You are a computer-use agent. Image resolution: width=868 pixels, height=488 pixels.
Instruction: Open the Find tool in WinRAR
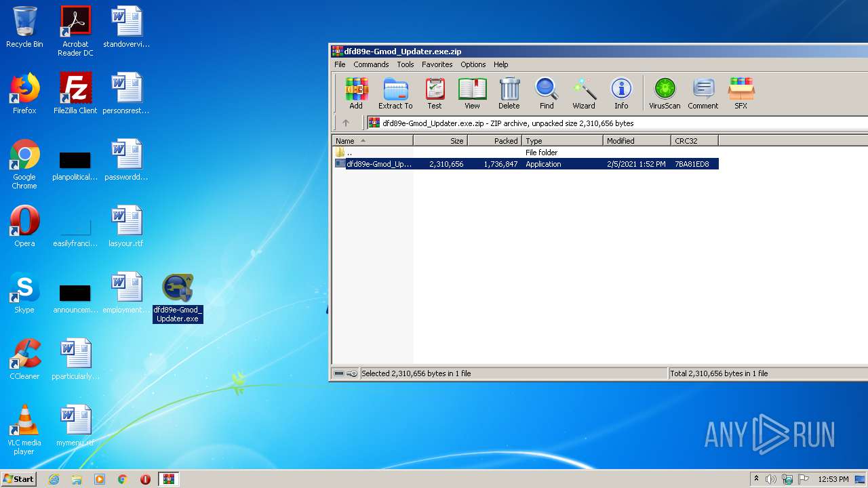point(547,94)
